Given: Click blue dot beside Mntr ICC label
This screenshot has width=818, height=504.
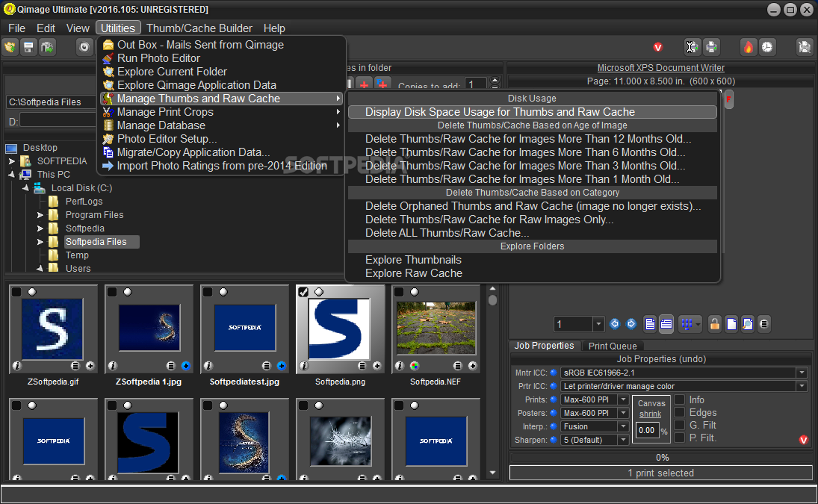Looking at the screenshot, I should (554, 373).
